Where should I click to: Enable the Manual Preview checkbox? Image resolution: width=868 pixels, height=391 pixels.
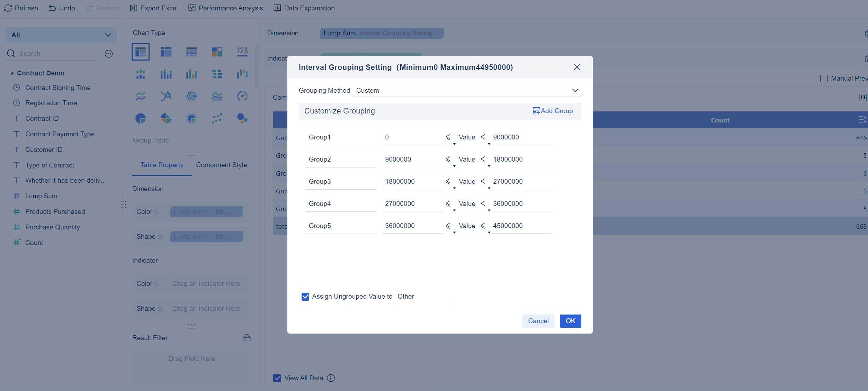tap(824, 78)
